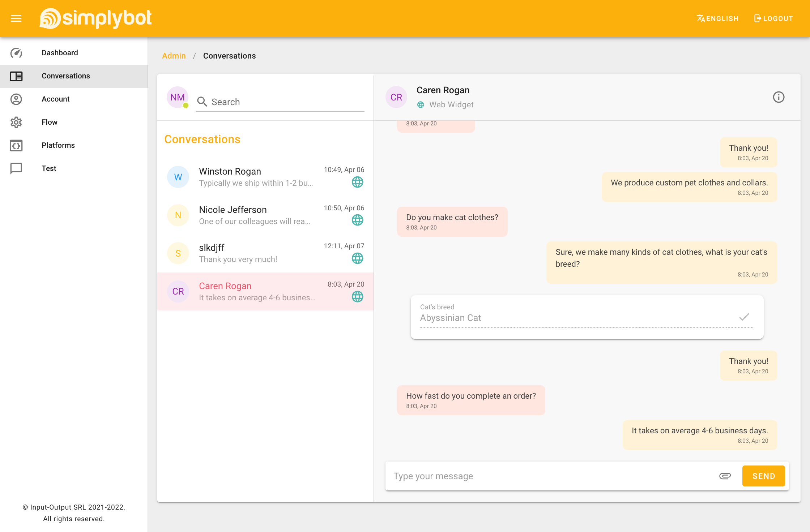Viewport: 810px width, 532px height.
Task: Open the slkdjff conversation
Action: tap(265, 253)
